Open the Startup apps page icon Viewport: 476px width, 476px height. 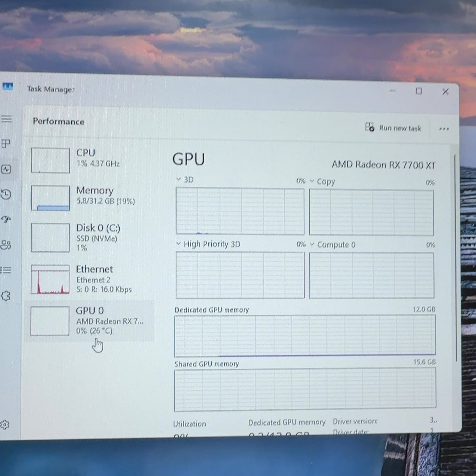(x=6, y=219)
